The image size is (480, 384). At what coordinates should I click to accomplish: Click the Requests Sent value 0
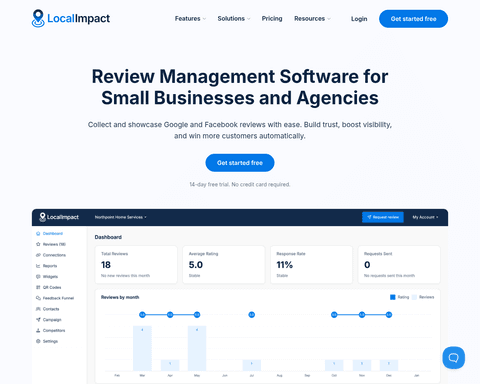(x=367, y=265)
